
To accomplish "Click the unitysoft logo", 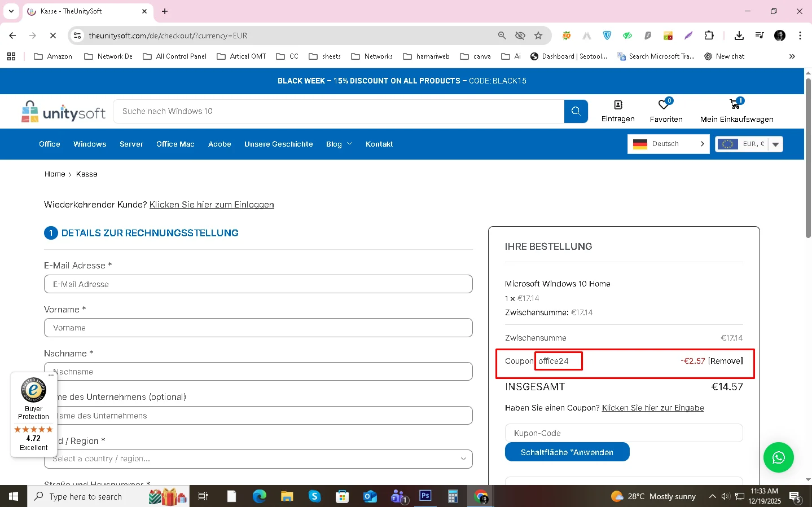I will [63, 112].
